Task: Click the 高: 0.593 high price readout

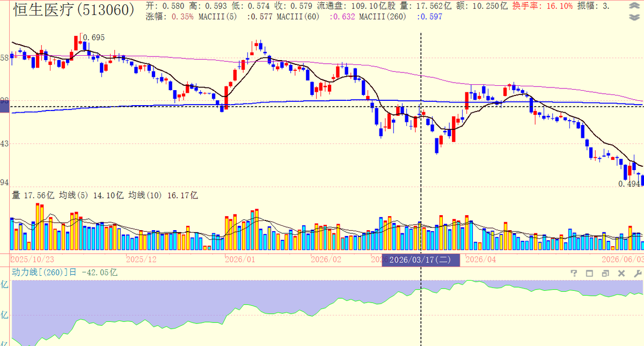Action: [207, 6]
